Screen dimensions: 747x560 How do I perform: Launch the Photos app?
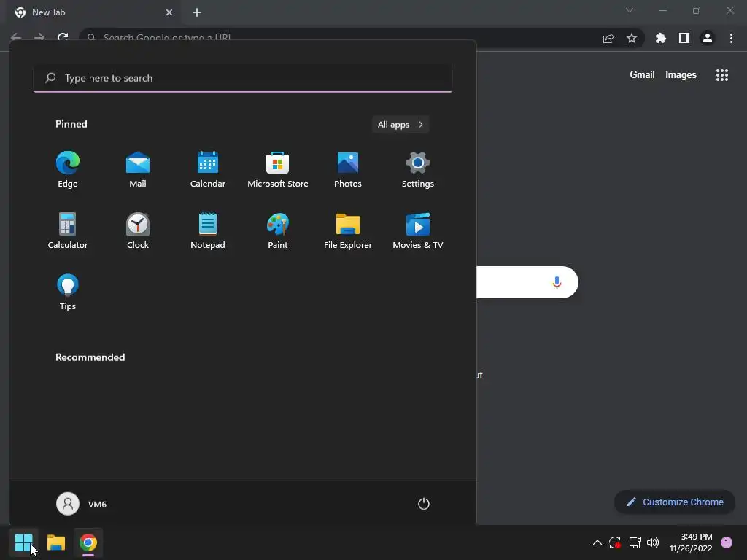click(x=348, y=169)
